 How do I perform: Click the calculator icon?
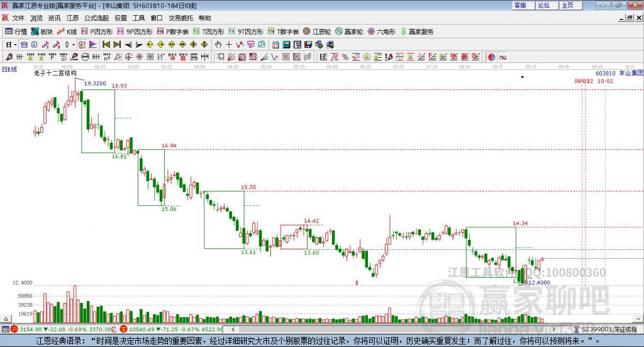point(287,45)
